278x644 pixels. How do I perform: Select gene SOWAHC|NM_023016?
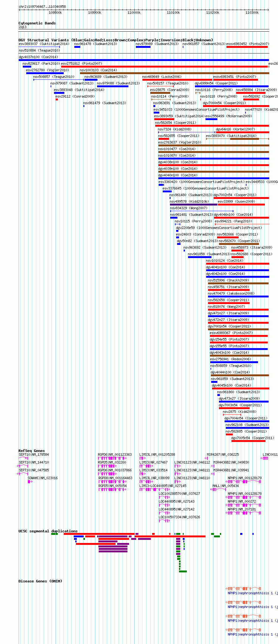click(42, 478)
